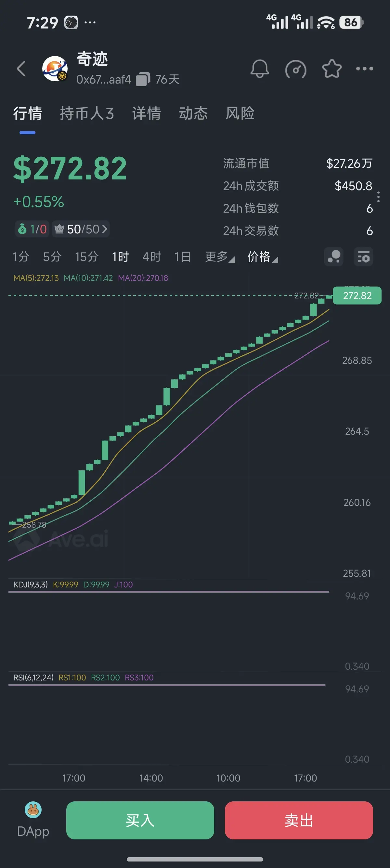Open the DApp PancakeSwap icon
390x868 pixels.
33,810
